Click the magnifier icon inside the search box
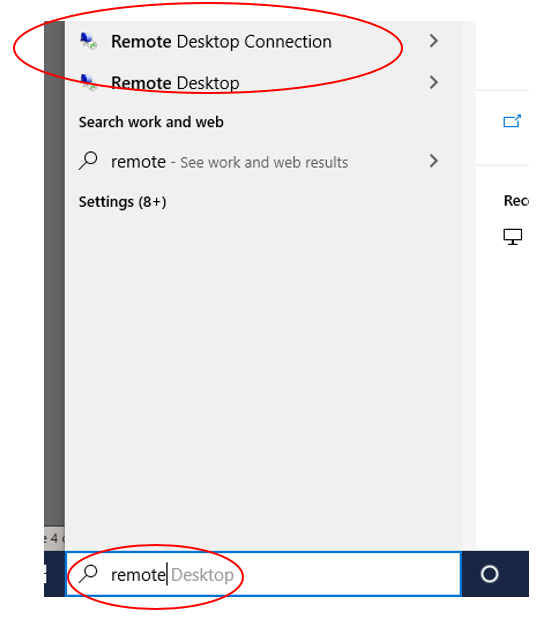 click(88, 574)
